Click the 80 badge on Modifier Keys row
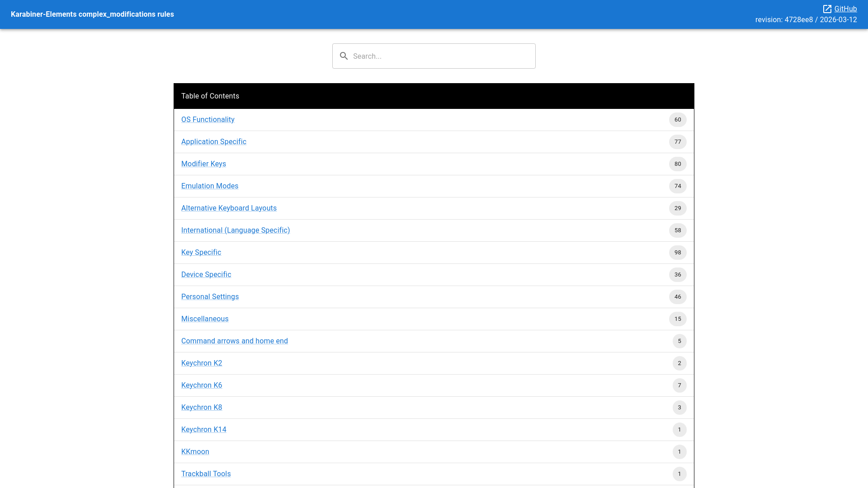Viewport: 868px width, 488px height. click(x=678, y=164)
